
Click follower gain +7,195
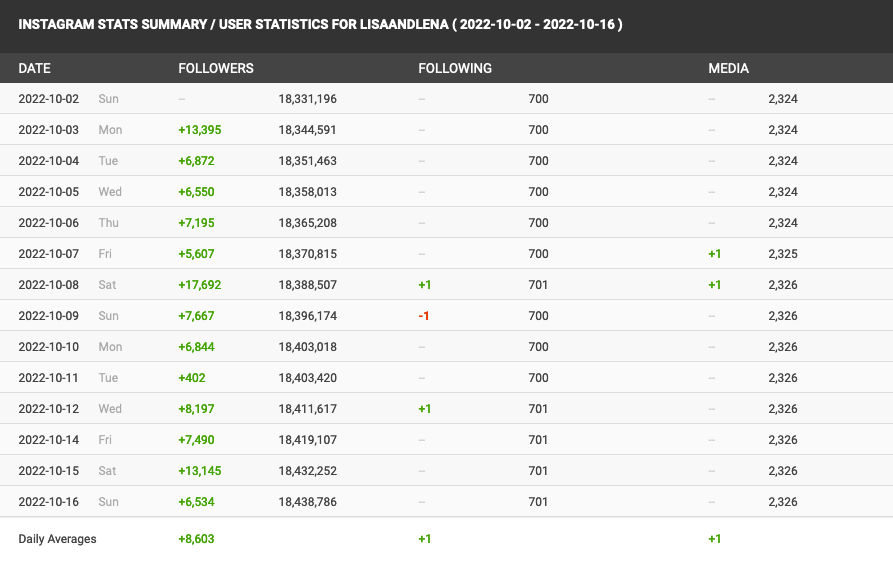click(x=196, y=223)
